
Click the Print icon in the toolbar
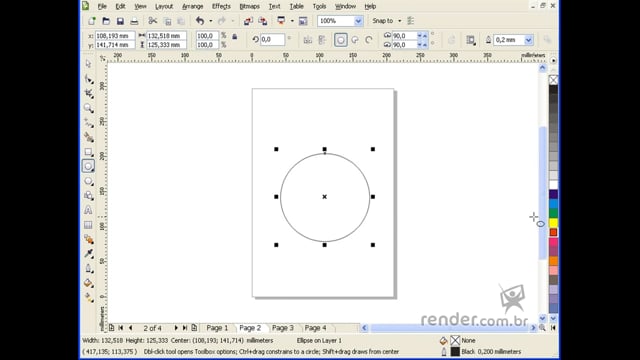134,21
